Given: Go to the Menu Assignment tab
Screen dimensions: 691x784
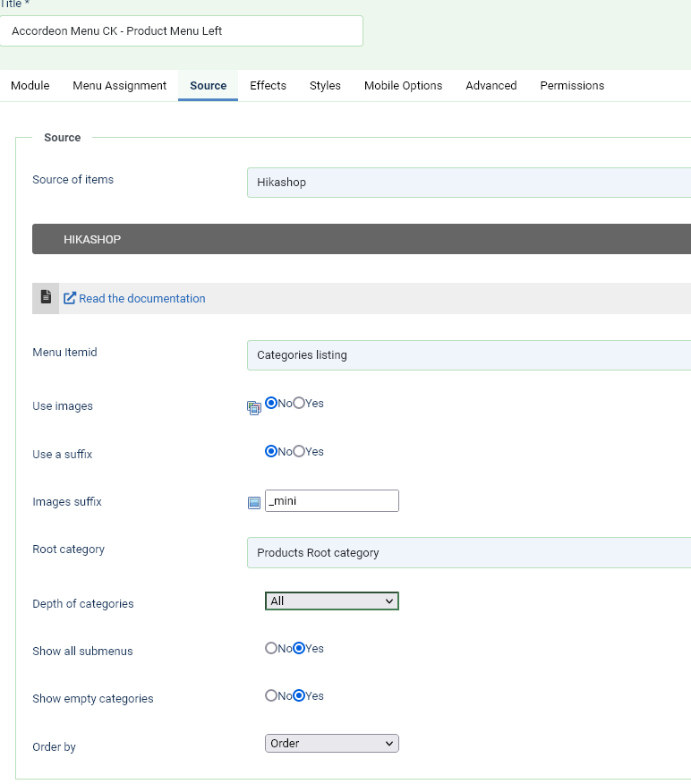Looking at the screenshot, I should (x=119, y=86).
